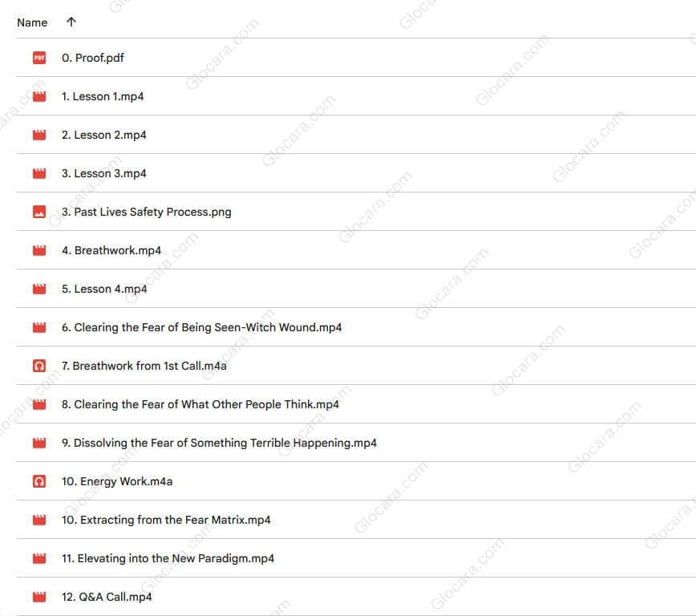The height and width of the screenshot is (616, 696).
Task: Sort files by the Name column header
Action: tap(32, 22)
